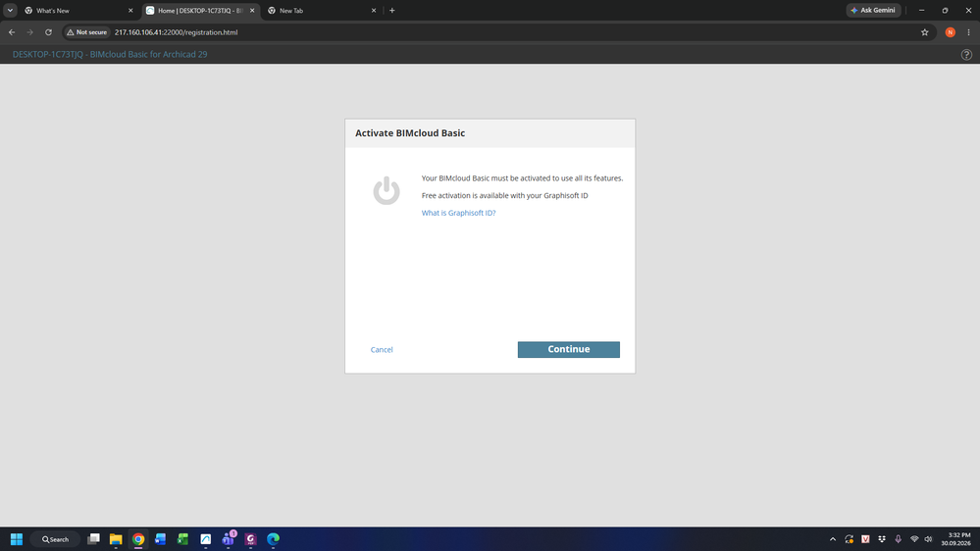Click the red V tray icon
The image size is (980, 551).
pos(865,539)
